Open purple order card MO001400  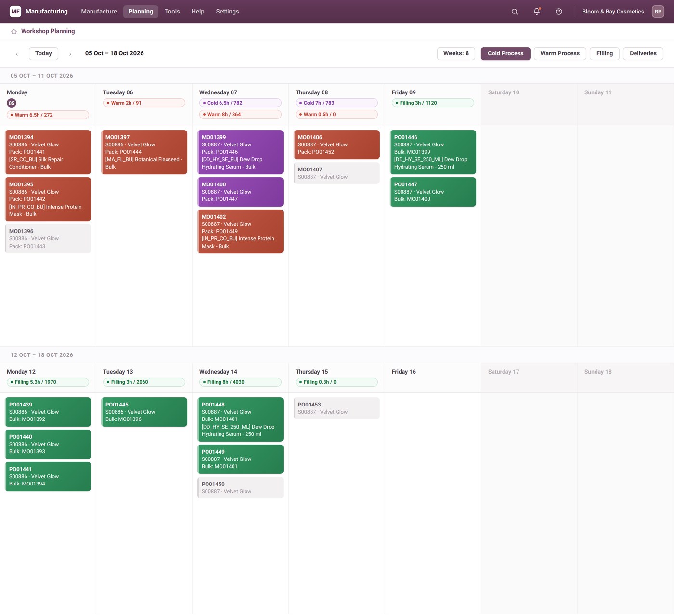[240, 192]
